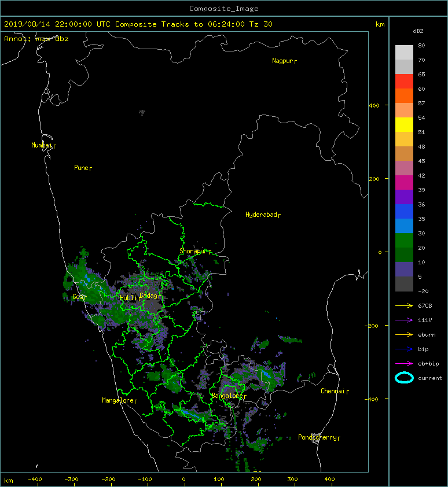Click the green 30 dBZ color swatch
The height and width of the screenshot is (487, 448).
tap(404, 240)
